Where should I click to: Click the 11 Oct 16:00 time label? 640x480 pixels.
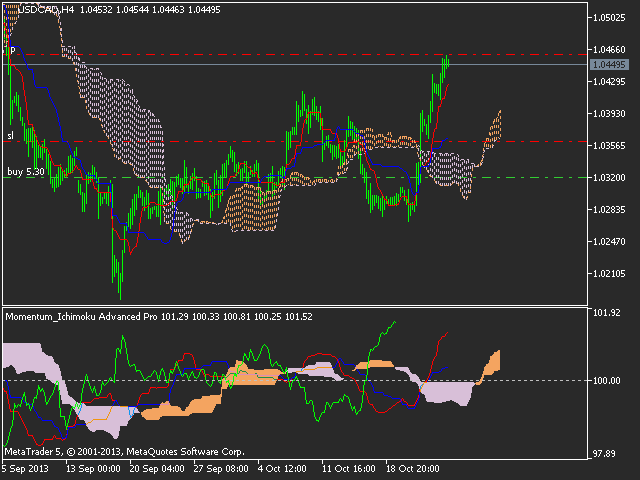click(349, 468)
